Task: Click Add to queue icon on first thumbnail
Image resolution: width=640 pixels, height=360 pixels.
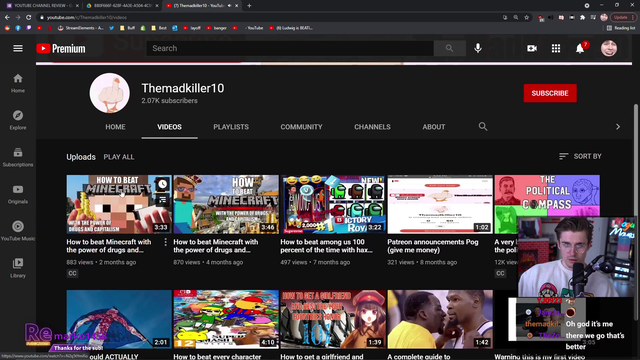Action: pos(162,199)
